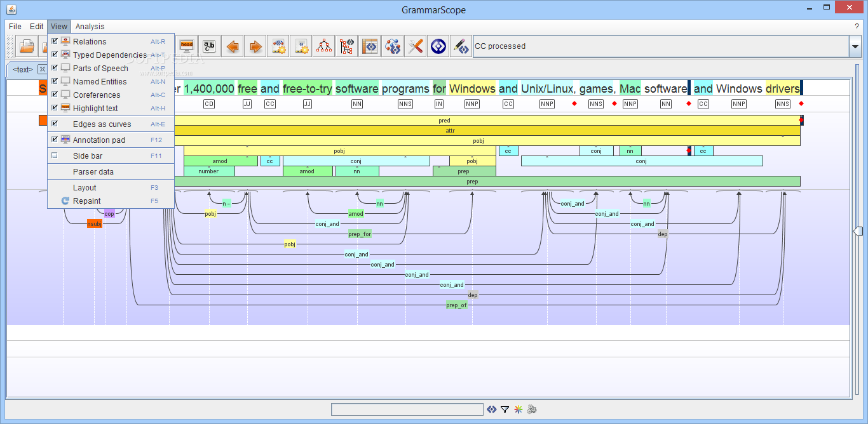Open the Analysis menu
Image resolution: width=868 pixels, height=424 pixels.
90,27
